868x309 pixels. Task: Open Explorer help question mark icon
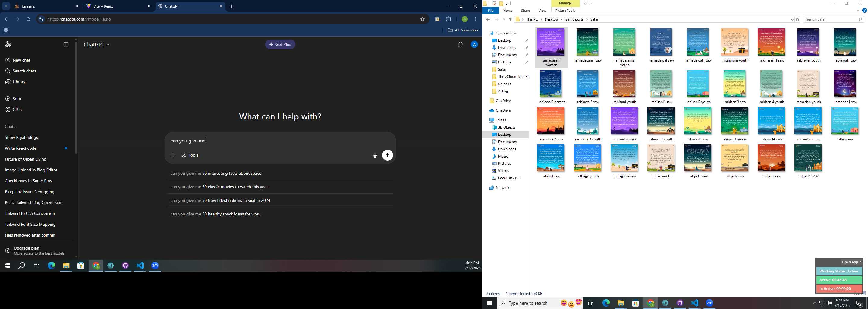(x=864, y=11)
